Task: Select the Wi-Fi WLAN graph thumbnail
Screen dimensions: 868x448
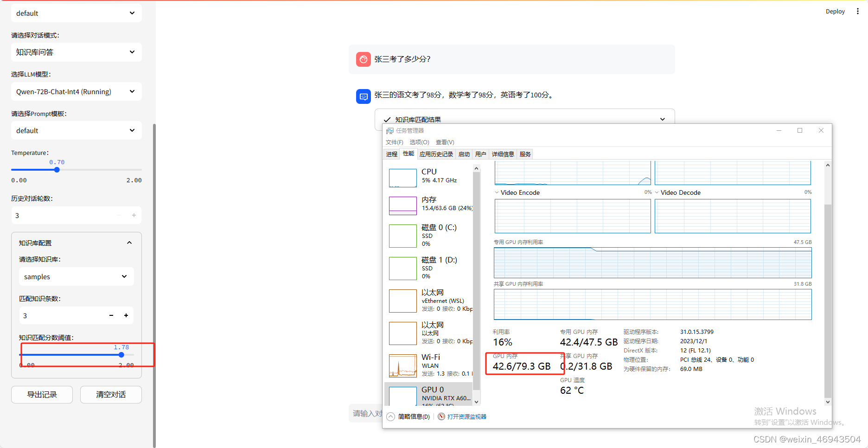Action: (x=403, y=366)
